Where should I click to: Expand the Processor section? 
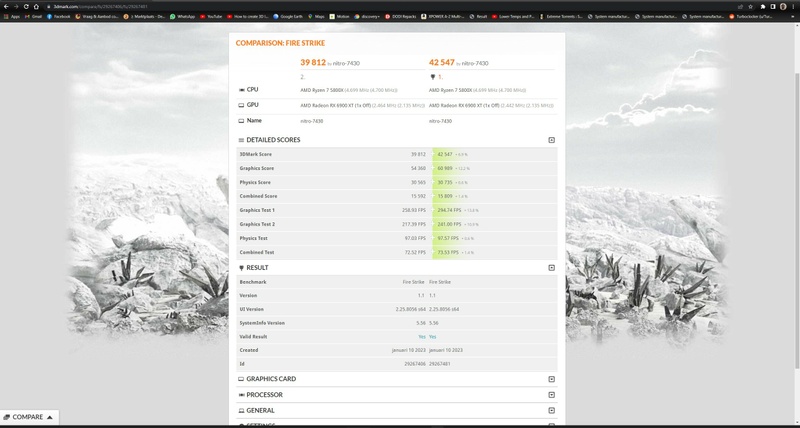(551, 395)
